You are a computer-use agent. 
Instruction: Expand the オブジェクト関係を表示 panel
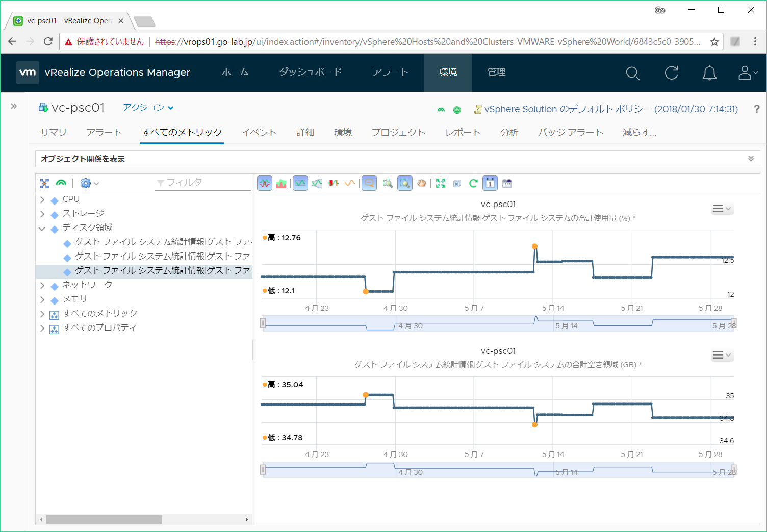click(x=751, y=159)
